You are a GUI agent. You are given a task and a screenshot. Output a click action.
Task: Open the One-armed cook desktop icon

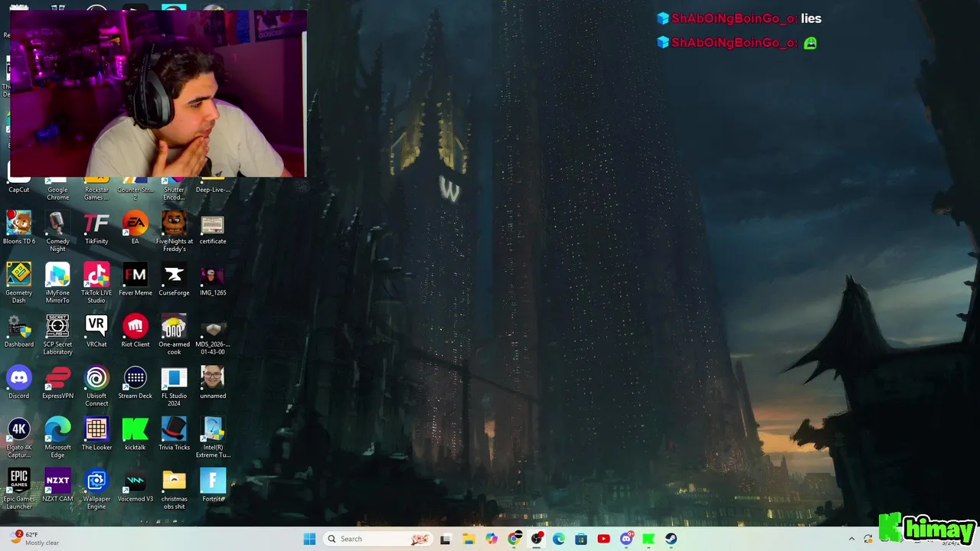[x=174, y=327]
